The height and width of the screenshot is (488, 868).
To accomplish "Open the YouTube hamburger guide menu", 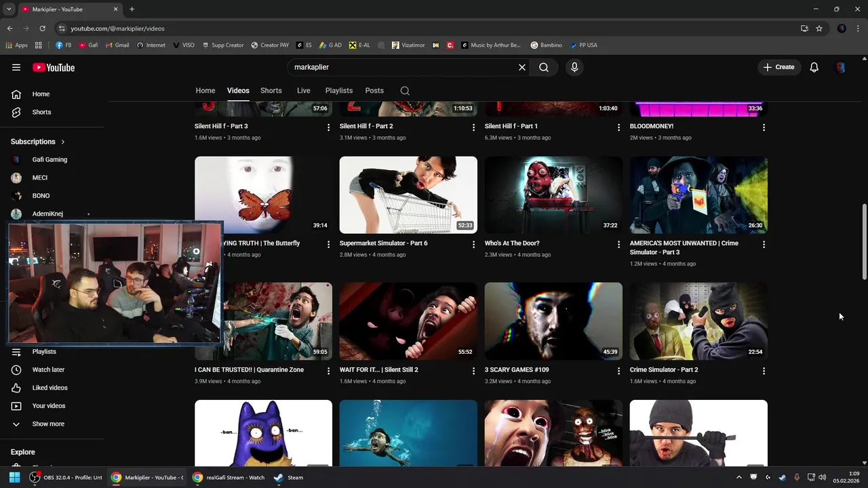I will (x=16, y=67).
